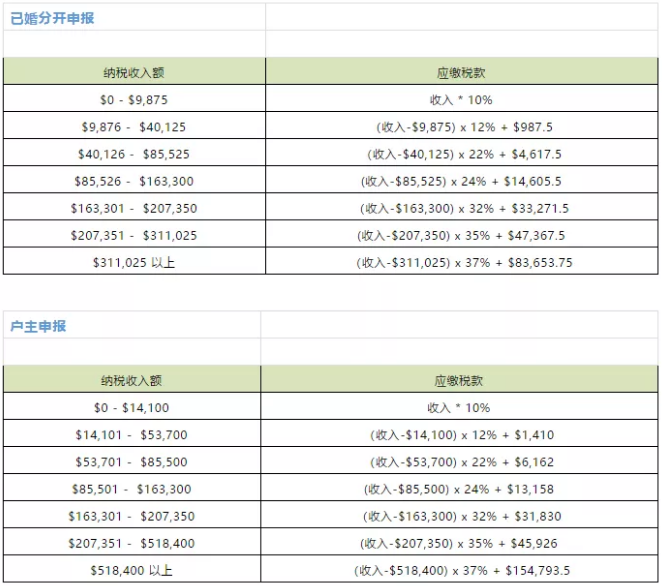662x586 pixels.
Task: Click the 37% formula ending + $154,793.5
Action: (460, 571)
